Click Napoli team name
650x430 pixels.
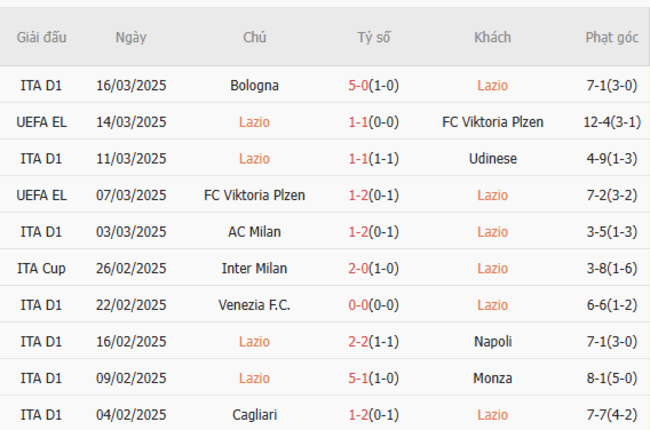click(x=493, y=342)
